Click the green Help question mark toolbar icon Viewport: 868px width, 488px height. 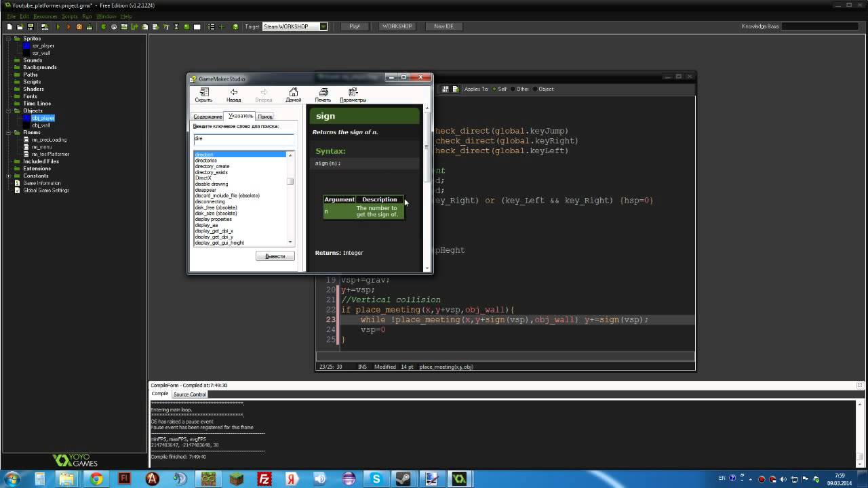(235, 26)
